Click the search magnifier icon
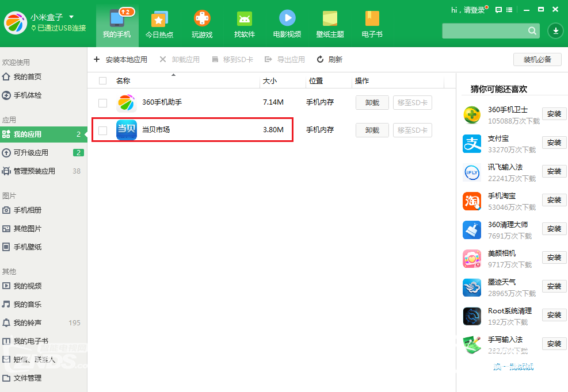Viewport: 568px width, 392px height. [532, 31]
